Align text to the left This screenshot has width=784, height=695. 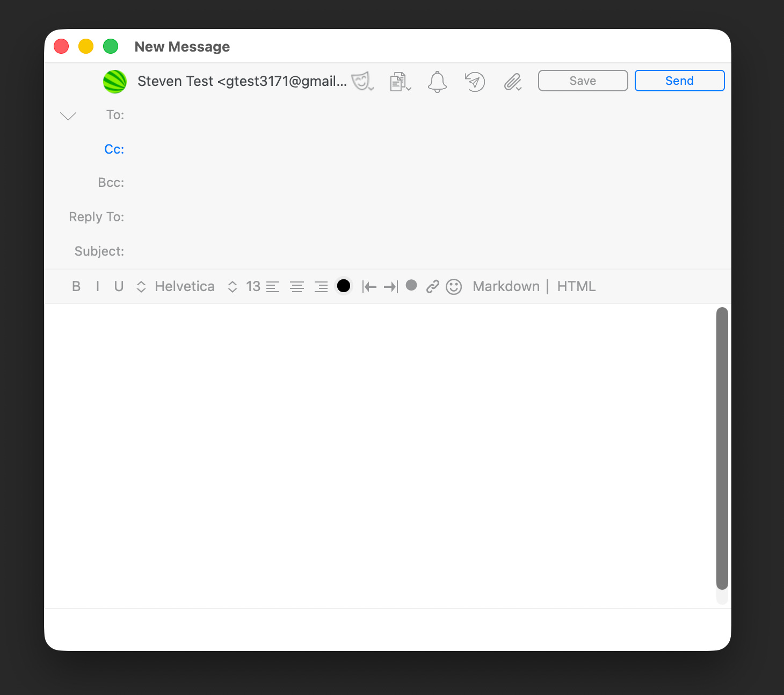(273, 287)
